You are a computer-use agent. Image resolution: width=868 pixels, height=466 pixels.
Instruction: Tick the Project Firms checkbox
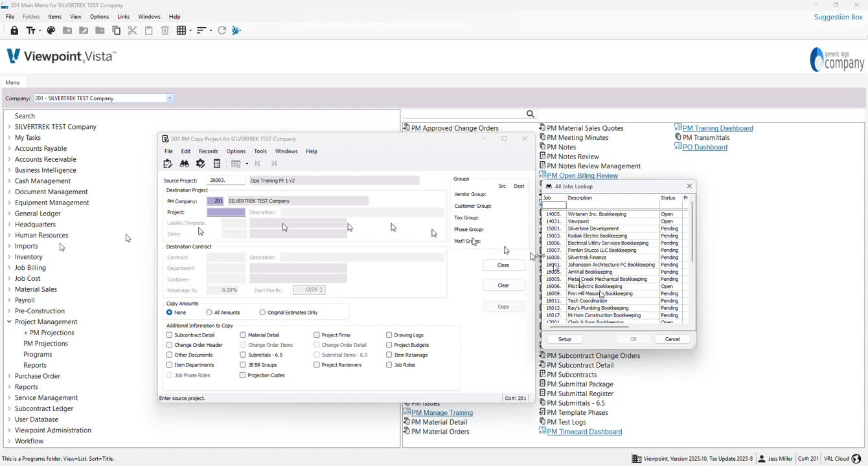coord(317,335)
